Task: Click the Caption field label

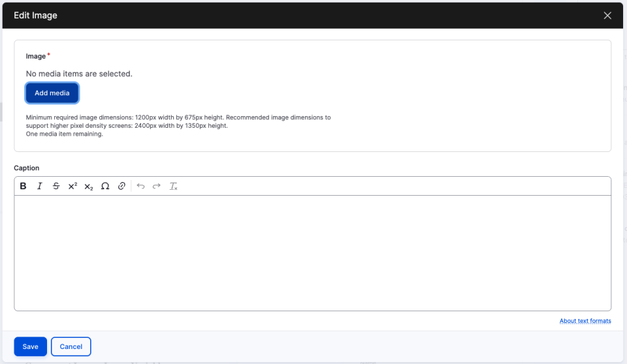Action: click(x=26, y=168)
